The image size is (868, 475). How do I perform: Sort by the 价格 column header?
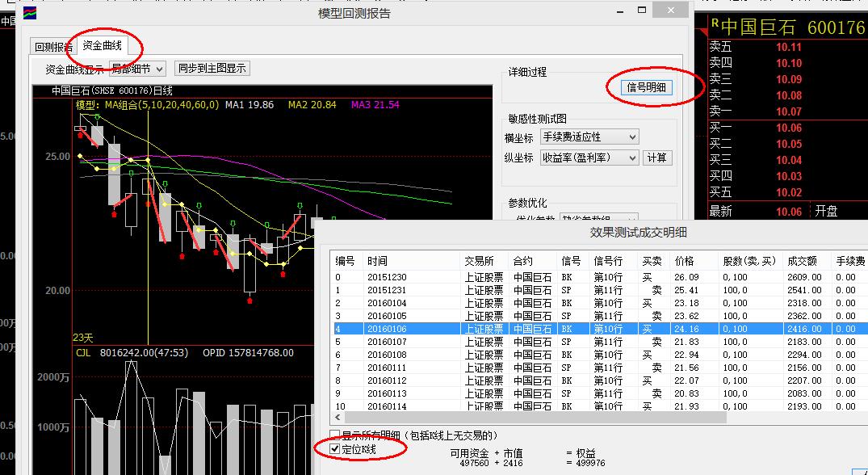click(684, 261)
